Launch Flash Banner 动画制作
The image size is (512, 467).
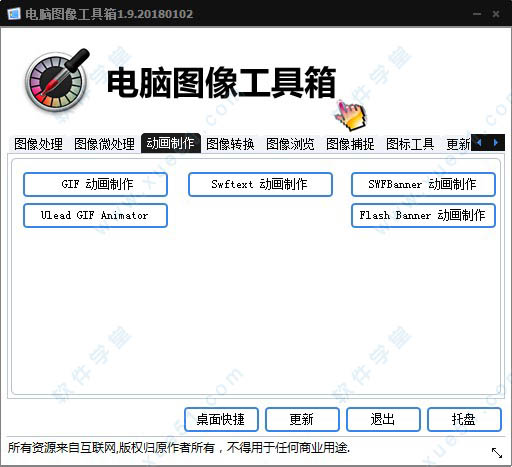click(x=423, y=215)
